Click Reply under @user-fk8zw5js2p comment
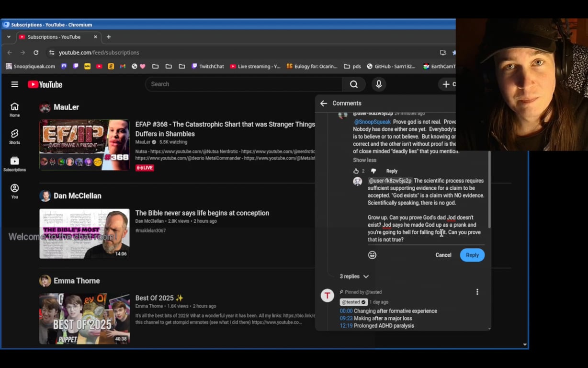Viewport: 588px width, 368px height. point(392,171)
